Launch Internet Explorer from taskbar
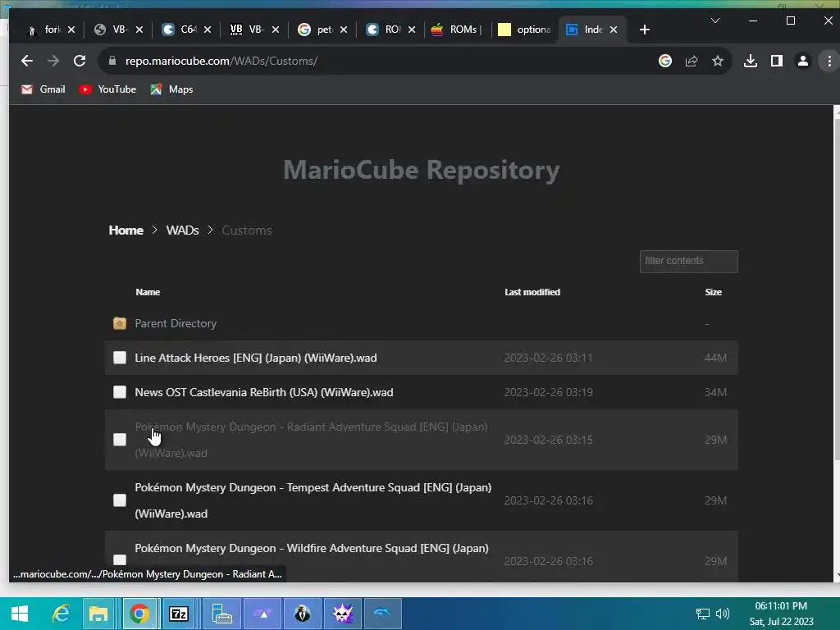Viewport: 840px width, 630px height. [x=61, y=614]
